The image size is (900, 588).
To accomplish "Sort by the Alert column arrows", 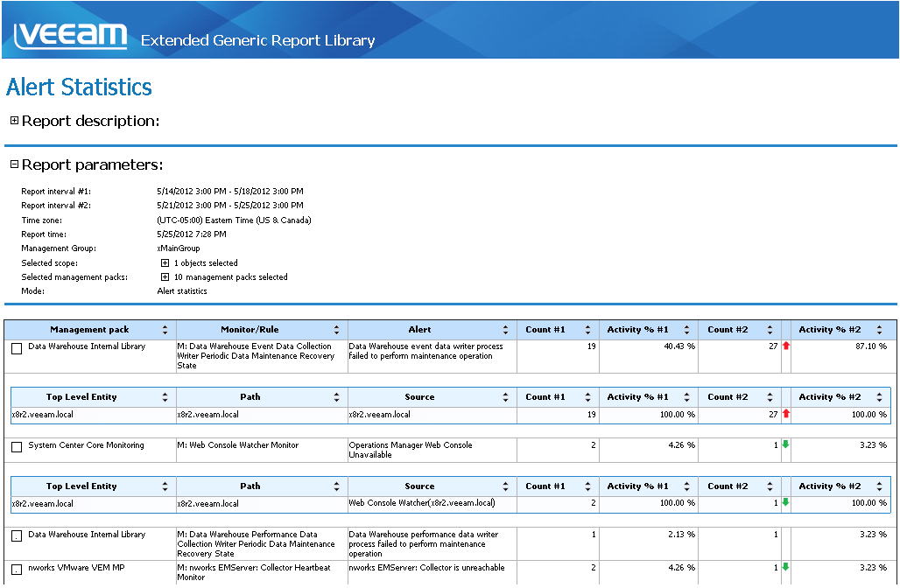I will (x=505, y=330).
